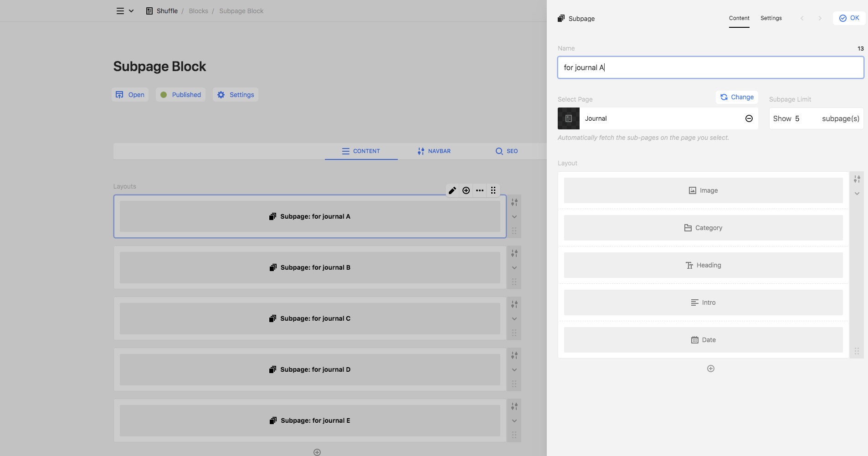This screenshot has width=868, height=456.
Task: Toggle the Published status button
Action: click(x=181, y=95)
